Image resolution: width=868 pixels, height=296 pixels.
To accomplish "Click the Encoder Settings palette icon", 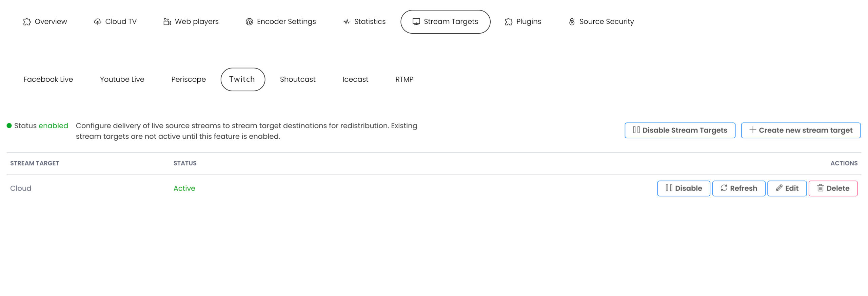I will coord(249,22).
